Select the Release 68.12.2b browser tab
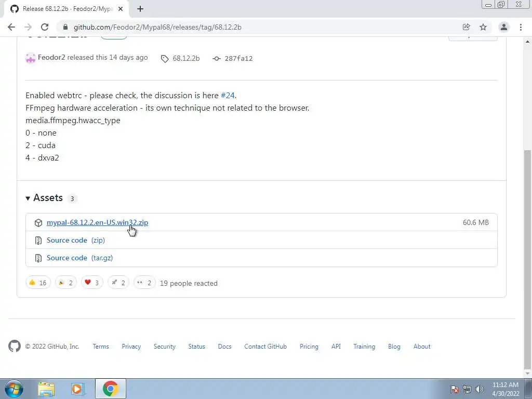532x399 pixels. pos(66,9)
